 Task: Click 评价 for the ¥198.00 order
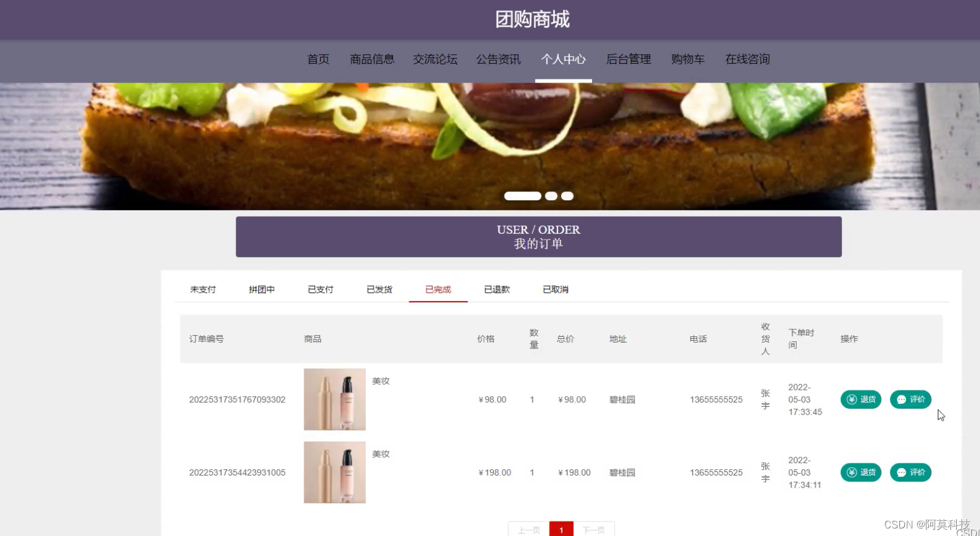point(911,472)
